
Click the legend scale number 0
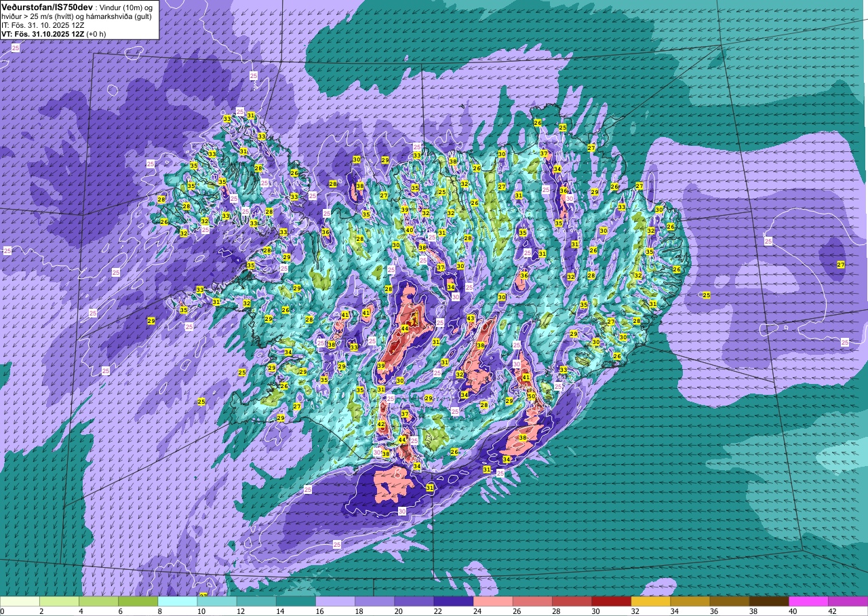click(x=2, y=611)
